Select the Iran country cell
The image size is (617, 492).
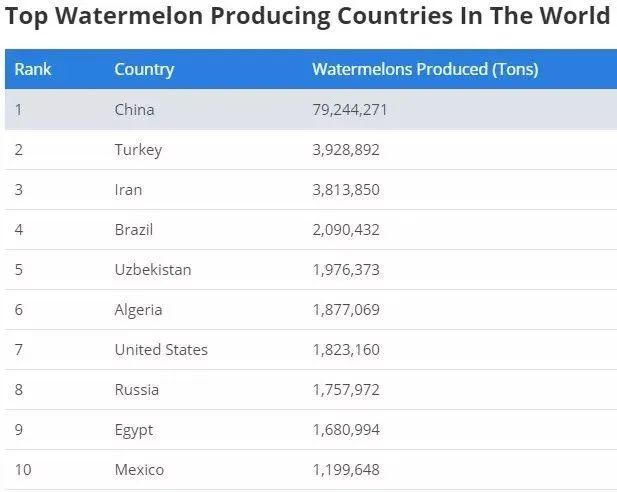pos(128,190)
